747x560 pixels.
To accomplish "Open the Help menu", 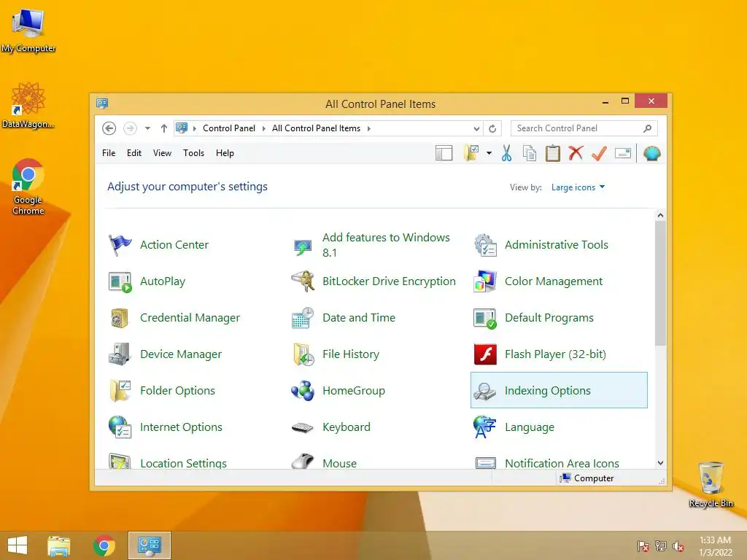I will pos(225,153).
